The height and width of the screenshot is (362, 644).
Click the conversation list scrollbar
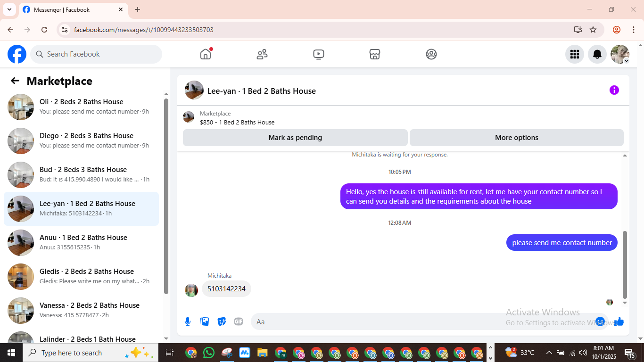tap(166, 196)
